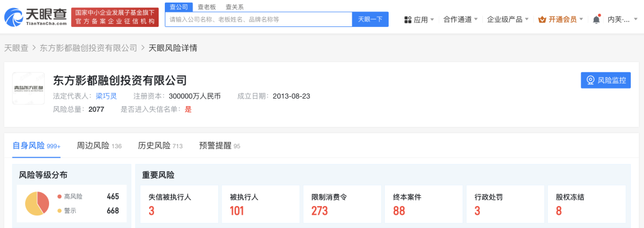Click the Tianyancha logo
The height and width of the screenshot is (228, 644).
pos(35,17)
